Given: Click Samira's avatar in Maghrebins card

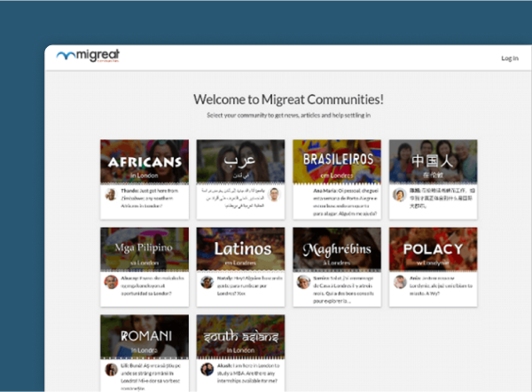Looking at the screenshot, I should (303, 282).
